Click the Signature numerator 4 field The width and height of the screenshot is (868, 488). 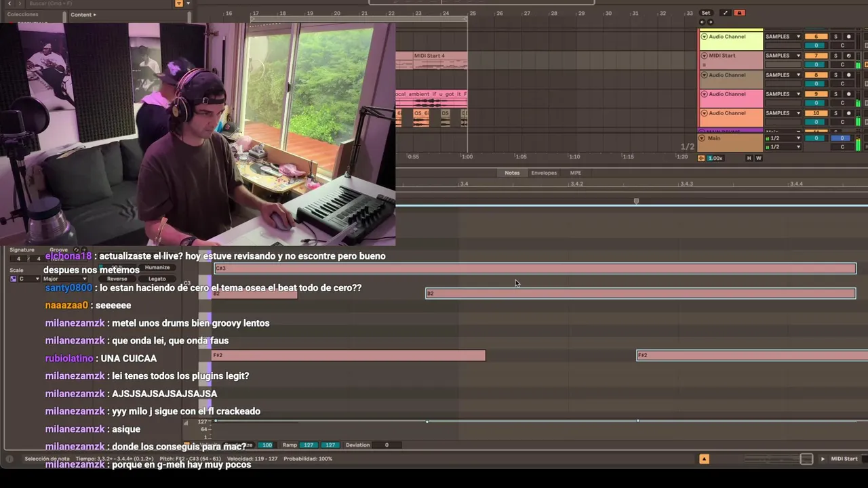pyautogui.click(x=18, y=258)
